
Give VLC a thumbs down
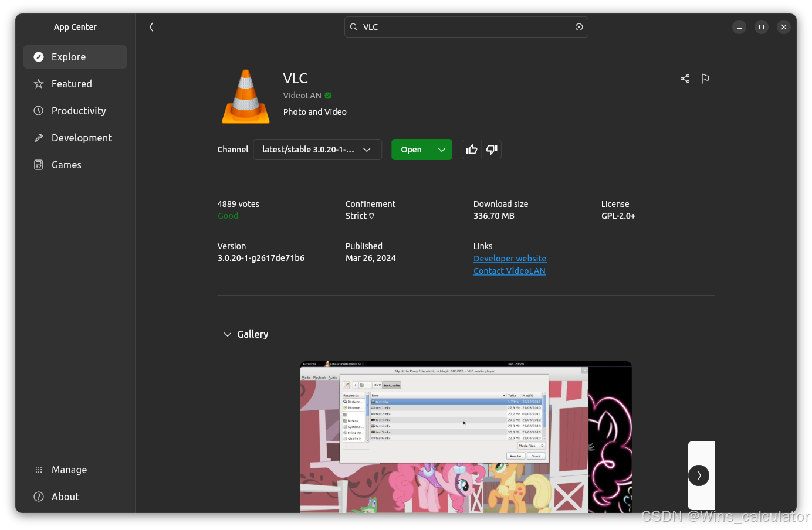coord(492,150)
